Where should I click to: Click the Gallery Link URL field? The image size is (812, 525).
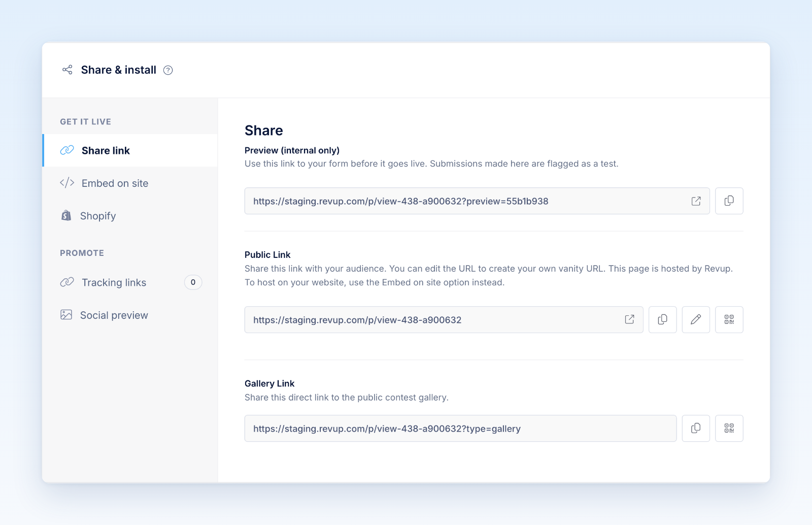click(460, 428)
